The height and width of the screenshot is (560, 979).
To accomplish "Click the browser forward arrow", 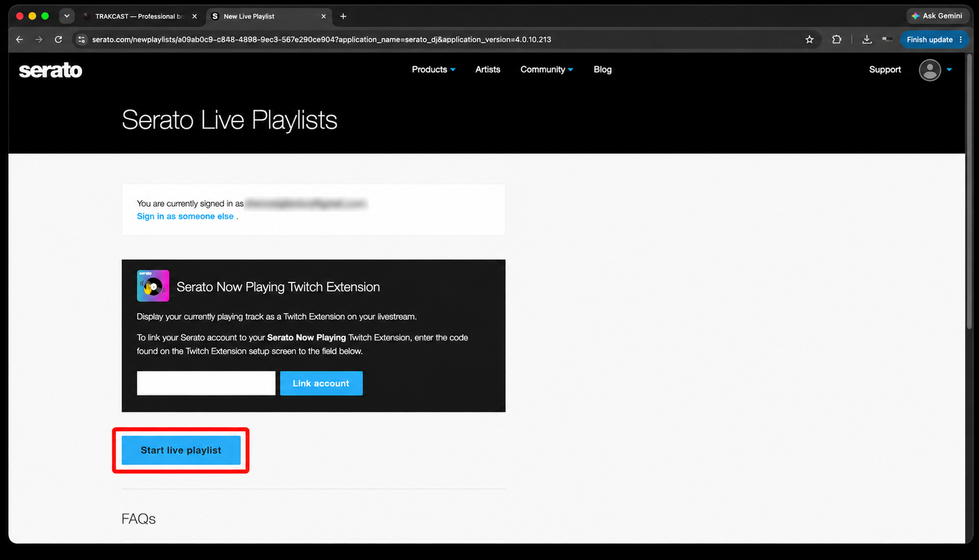I will [x=39, y=39].
